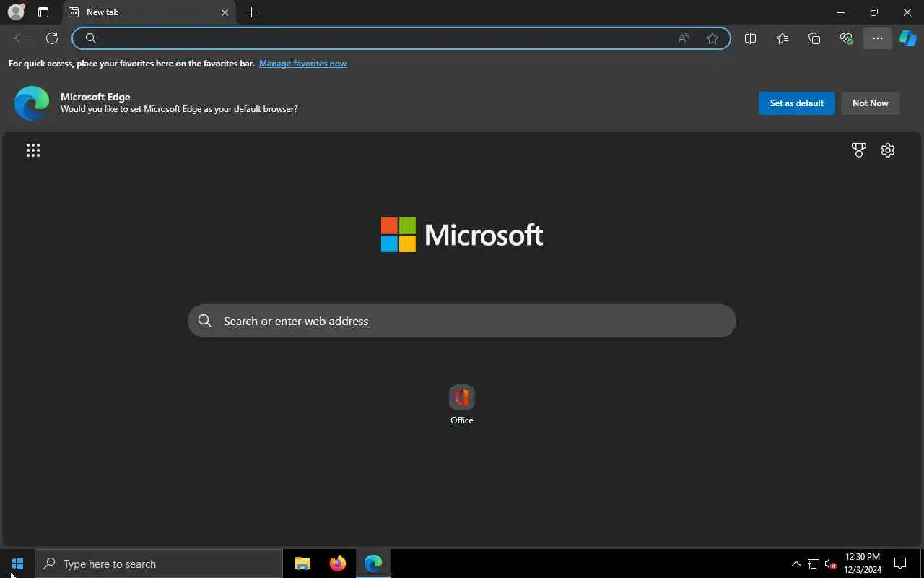
Task: Open the muted volume tray icon
Action: pos(831,564)
